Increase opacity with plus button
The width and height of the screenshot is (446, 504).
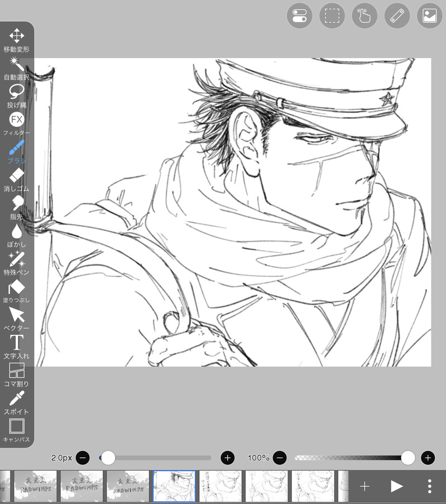coord(428,458)
